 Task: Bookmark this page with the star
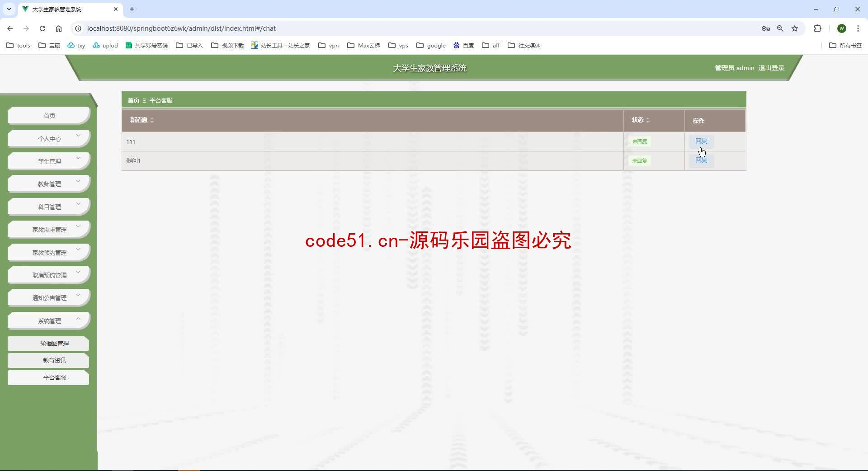795,28
